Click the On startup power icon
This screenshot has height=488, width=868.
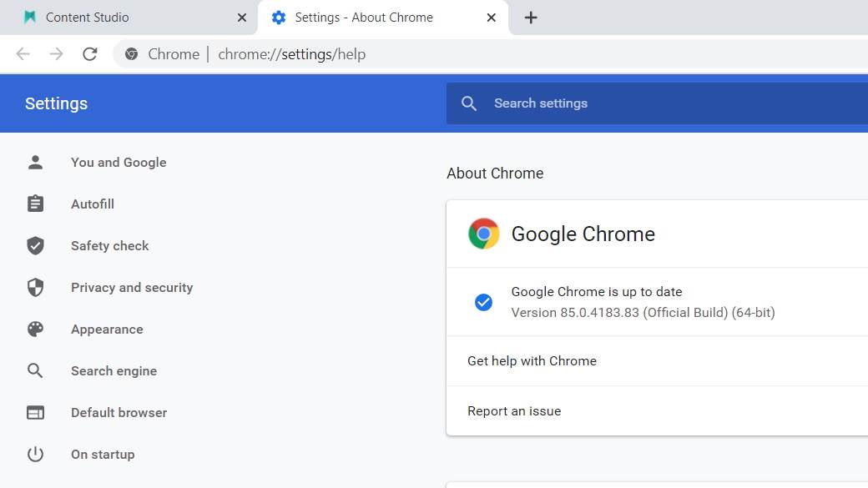(35, 454)
